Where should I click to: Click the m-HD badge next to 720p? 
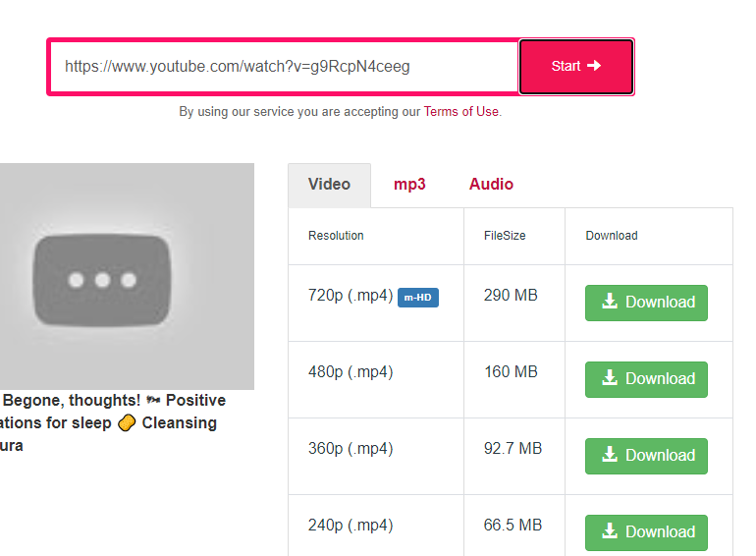tap(418, 298)
